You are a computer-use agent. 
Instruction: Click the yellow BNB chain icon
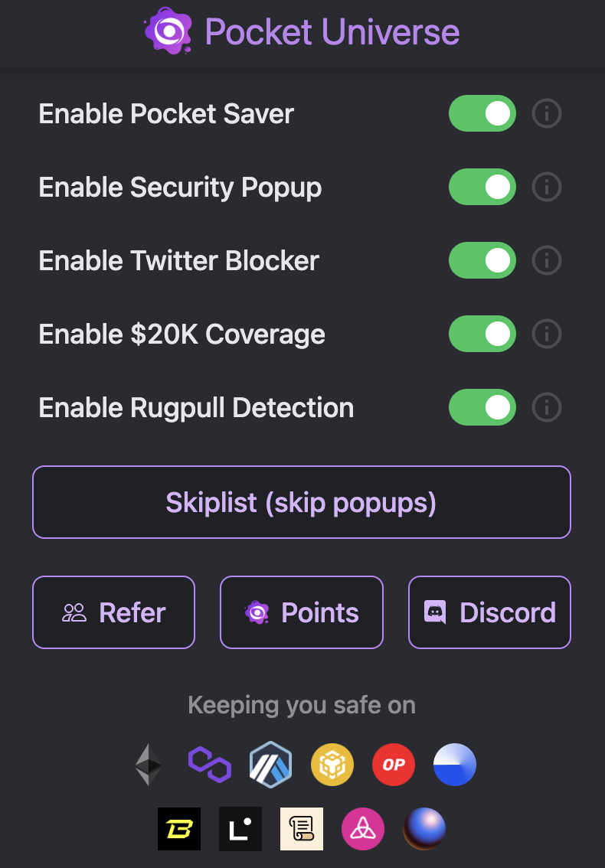(x=332, y=764)
